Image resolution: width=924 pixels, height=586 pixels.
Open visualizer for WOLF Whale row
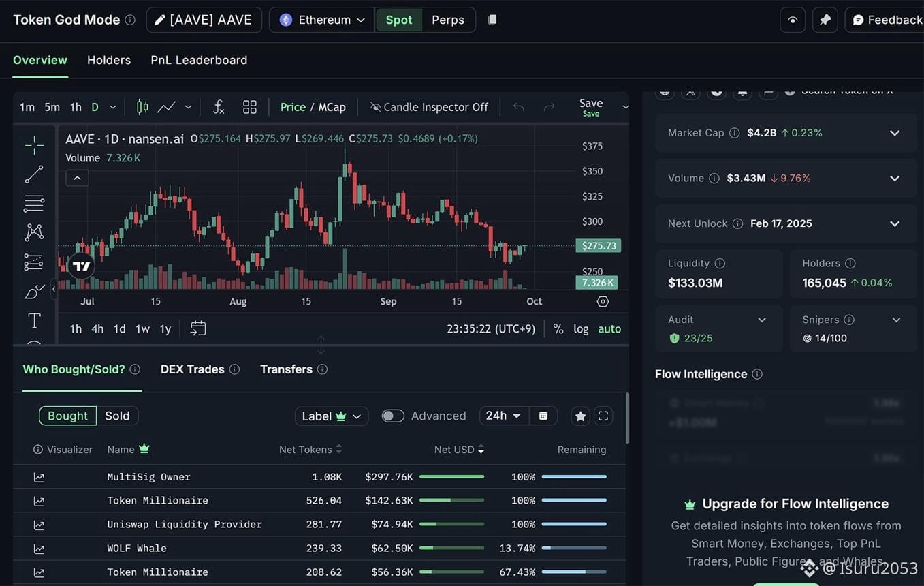39,549
